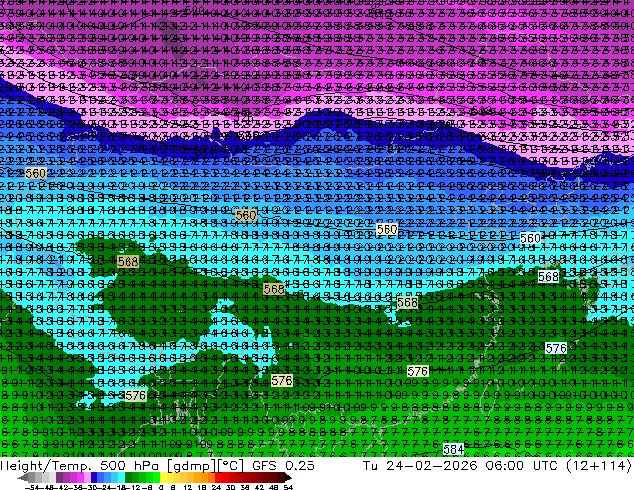Click the '[gdmp]' unit label in title
This screenshot has width=634, height=490.
pyautogui.click(x=192, y=465)
